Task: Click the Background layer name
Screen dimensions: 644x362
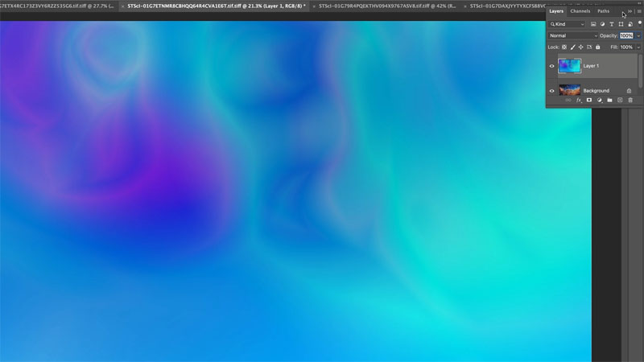Action: point(597,91)
